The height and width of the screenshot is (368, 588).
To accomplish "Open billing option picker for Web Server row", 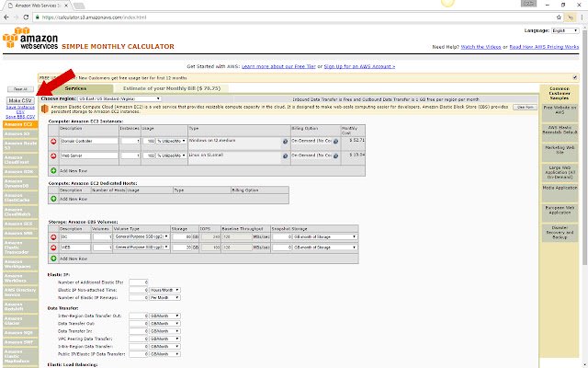I will (335, 155).
